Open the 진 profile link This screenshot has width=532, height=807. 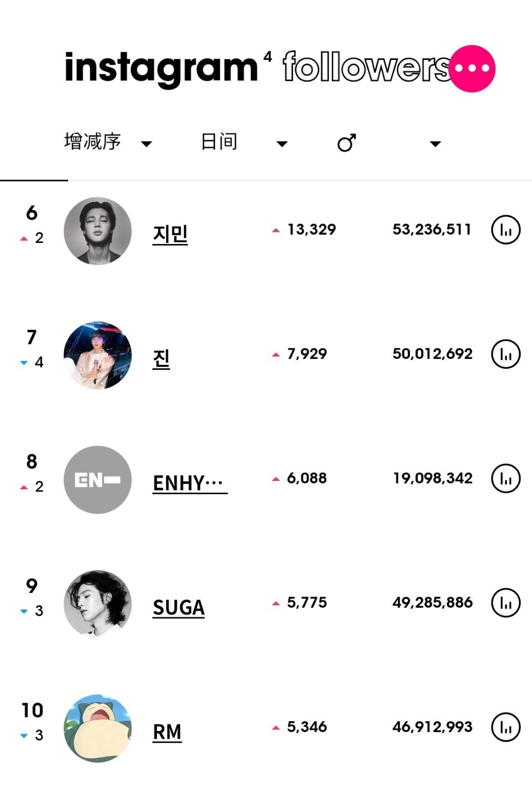[x=161, y=358]
